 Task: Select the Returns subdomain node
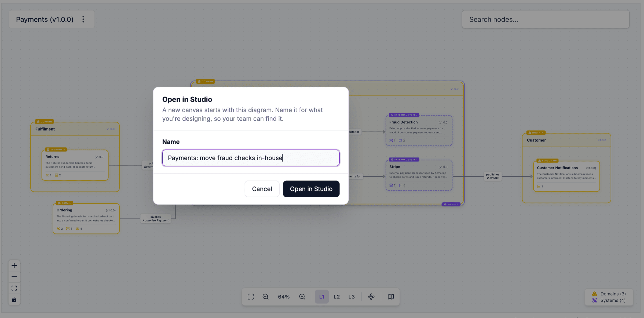point(75,165)
